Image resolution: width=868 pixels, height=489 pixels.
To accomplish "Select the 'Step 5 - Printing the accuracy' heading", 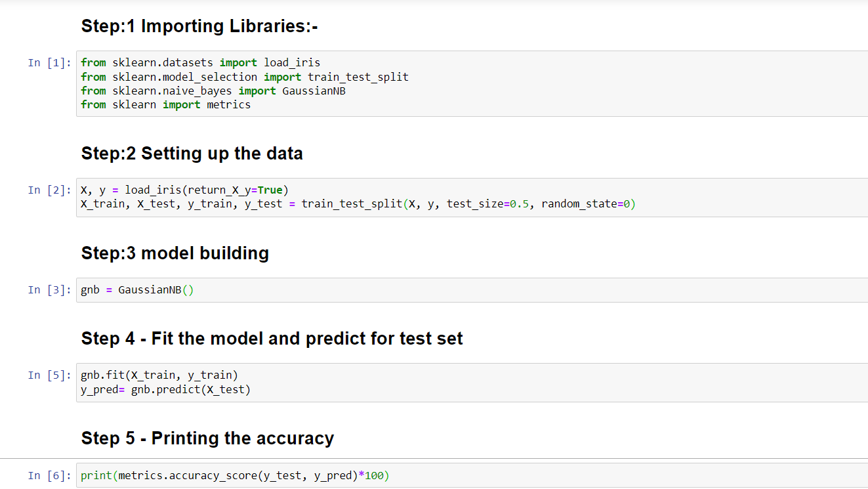I will pos(207,438).
